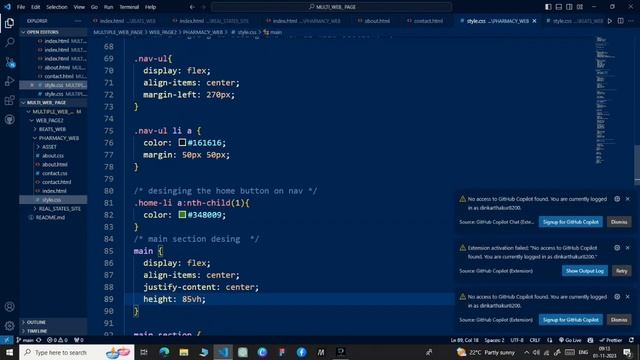Toggle the secondary side bar layout
640x360 pixels.
[569, 7]
